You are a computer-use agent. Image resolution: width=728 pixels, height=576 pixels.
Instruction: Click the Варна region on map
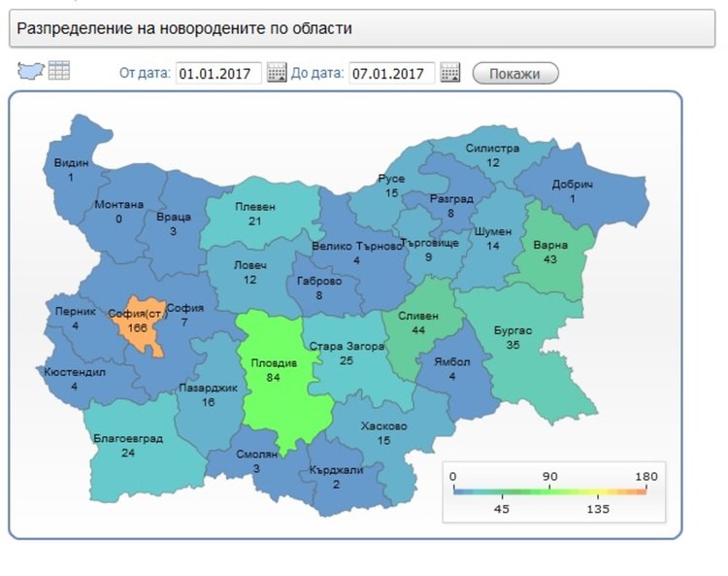point(550,253)
